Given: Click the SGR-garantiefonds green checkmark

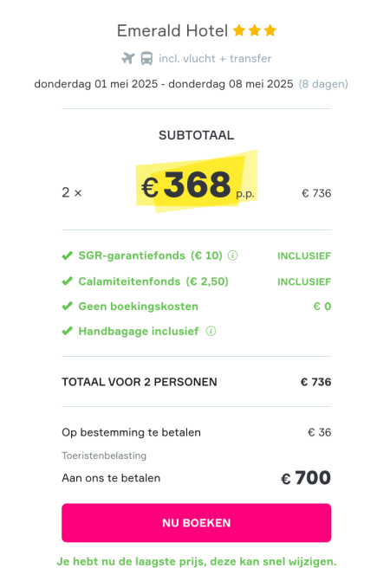Looking at the screenshot, I should click(68, 255).
